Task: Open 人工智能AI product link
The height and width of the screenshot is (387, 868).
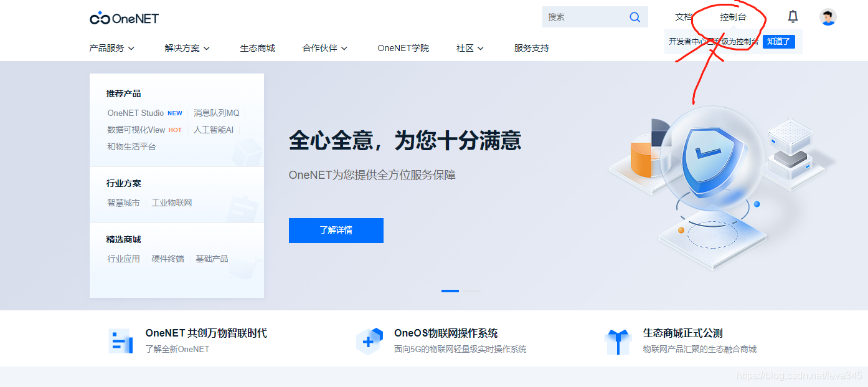Action: tap(214, 130)
